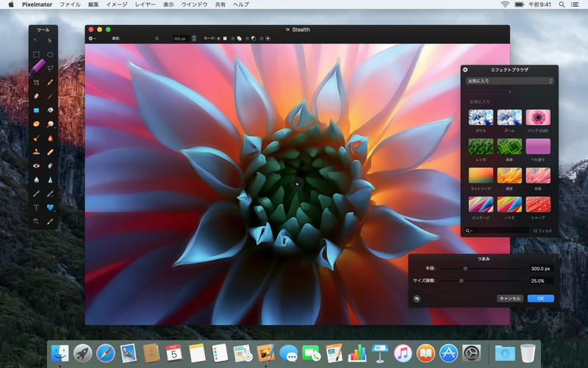Screen dimensions: 588x368
Task: Pick the Eraser tool in Tools palette
Action: 36,96
